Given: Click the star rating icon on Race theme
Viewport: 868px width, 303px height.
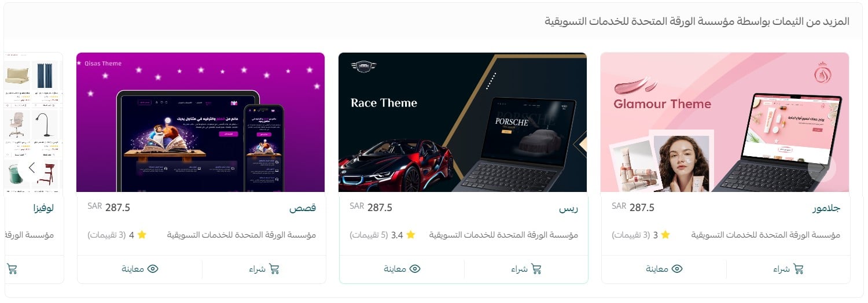Looking at the screenshot, I should tap(411, 235).
